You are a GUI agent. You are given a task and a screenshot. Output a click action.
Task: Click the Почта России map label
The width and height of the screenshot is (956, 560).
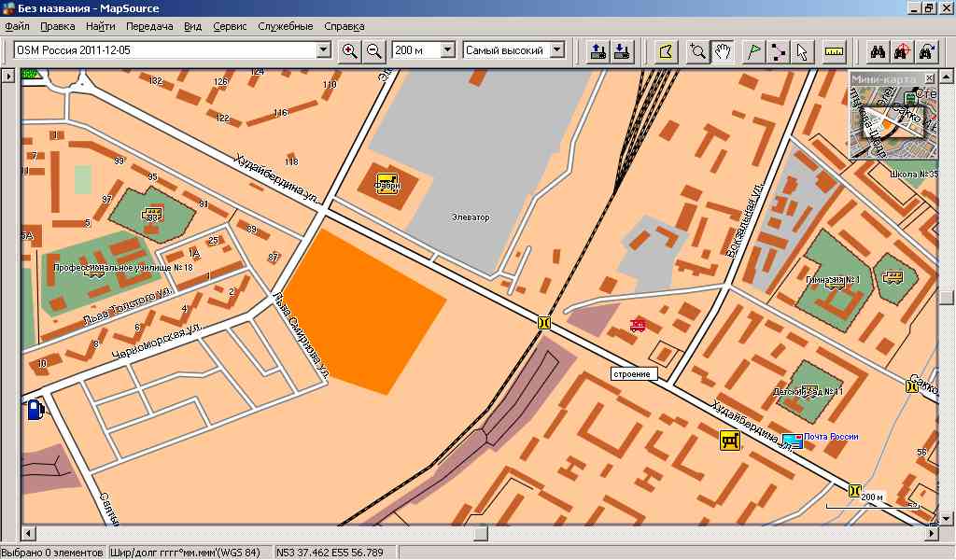831,437
